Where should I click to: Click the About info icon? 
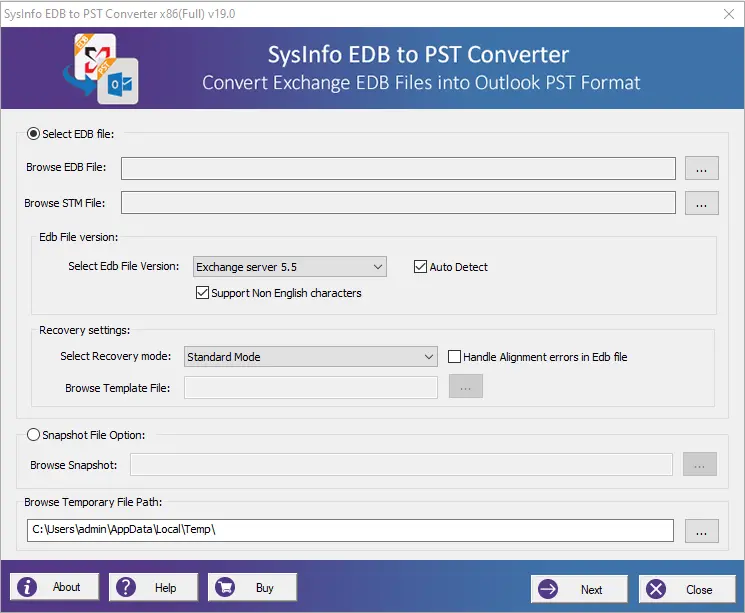pyautogui.click(x=28, y=587)
